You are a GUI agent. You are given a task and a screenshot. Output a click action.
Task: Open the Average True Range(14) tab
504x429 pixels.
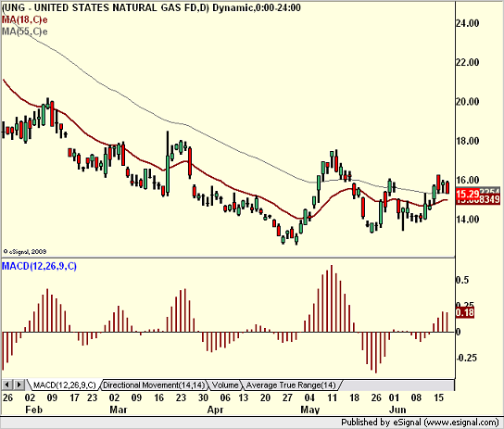291,385
